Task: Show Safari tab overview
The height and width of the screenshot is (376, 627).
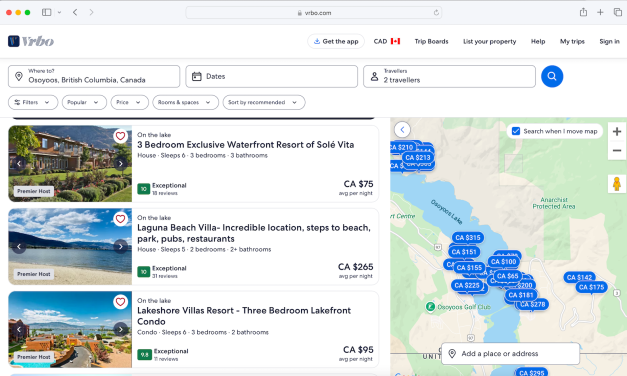Action: click(617, 12)
